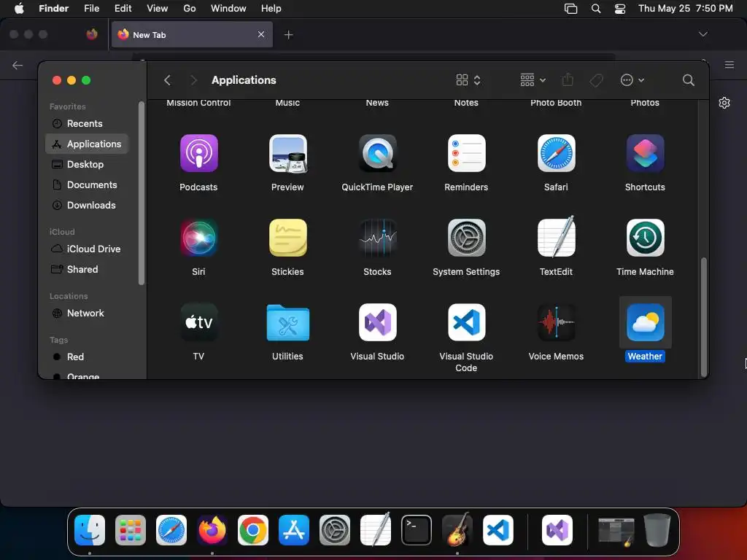
Task: Select the Apple TV app icon
Action: tap(198, 322)
